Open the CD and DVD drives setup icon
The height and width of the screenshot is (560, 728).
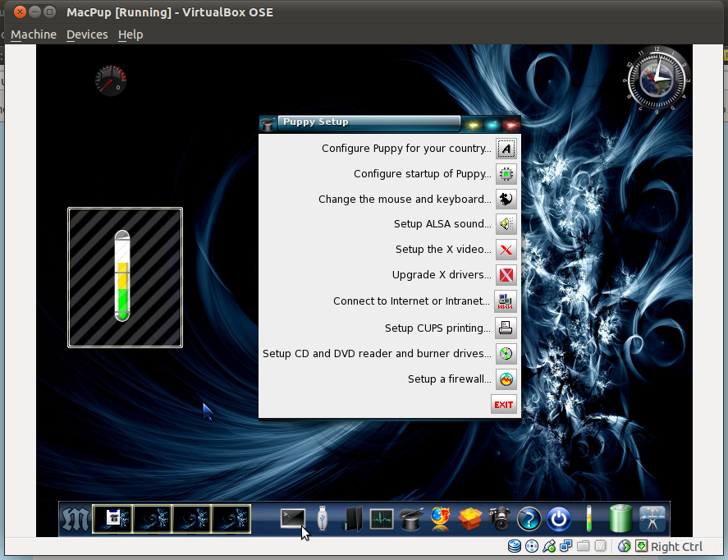pos(504,353)
